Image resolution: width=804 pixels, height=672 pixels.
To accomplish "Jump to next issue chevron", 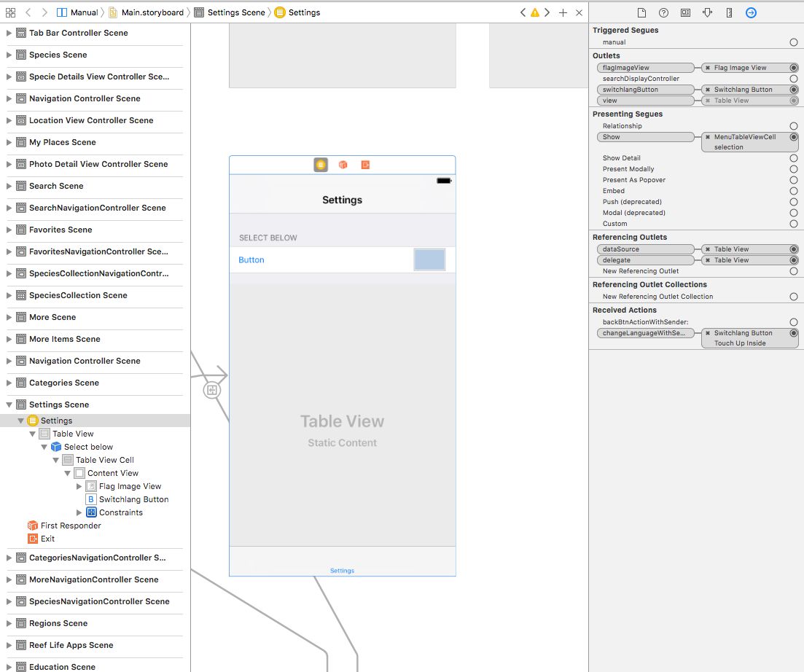I will 547,12.
